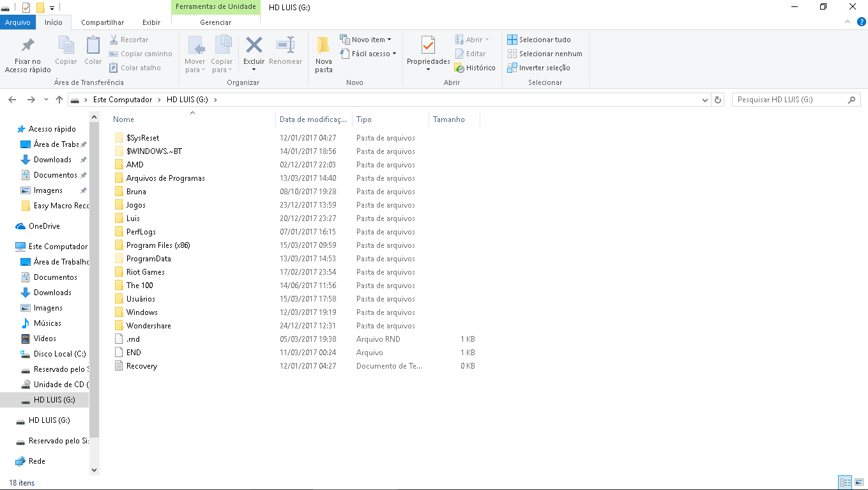This screenshot has width=868, height=490.
Task: Open Unidade de CD in sidebar
Action: [54, 385]
